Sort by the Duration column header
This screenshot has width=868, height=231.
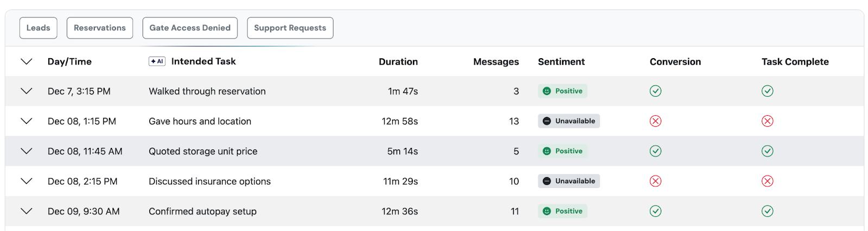(x=398, y=62)
